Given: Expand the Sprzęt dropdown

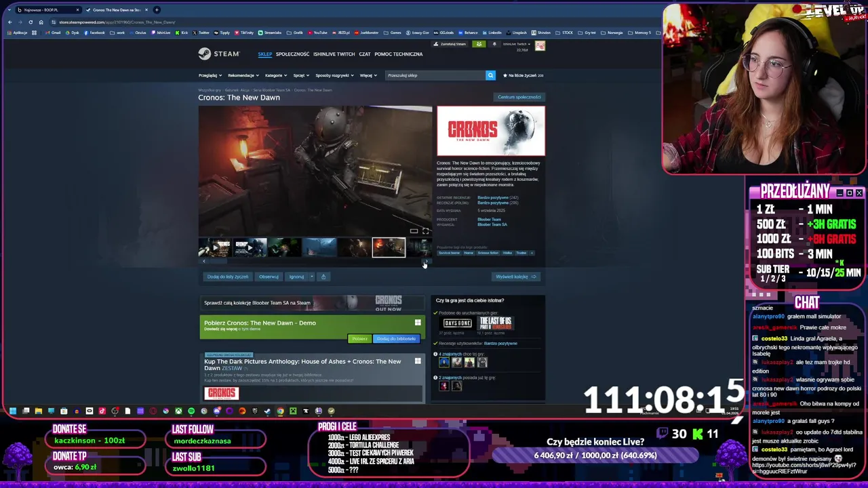Looking at the screenshot, I should (301, 75).
